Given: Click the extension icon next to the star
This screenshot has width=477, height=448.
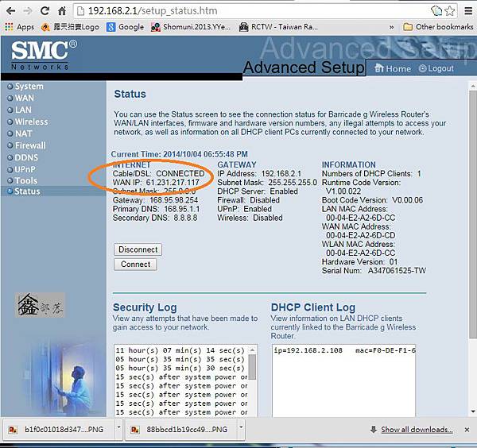Looking at the screenshot, I should click(x=436, y=11).
